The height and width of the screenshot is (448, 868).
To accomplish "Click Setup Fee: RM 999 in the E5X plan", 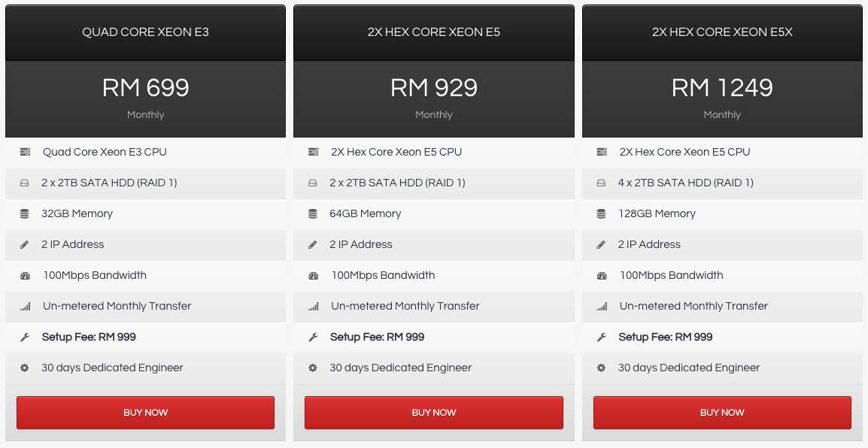I will (x=666, y=337).
